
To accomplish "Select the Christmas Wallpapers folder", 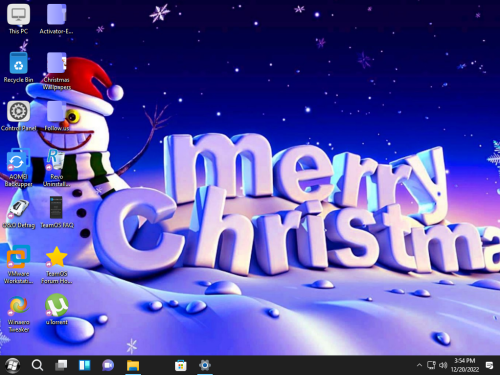I will pyautogui.click(x=56, y=71).
